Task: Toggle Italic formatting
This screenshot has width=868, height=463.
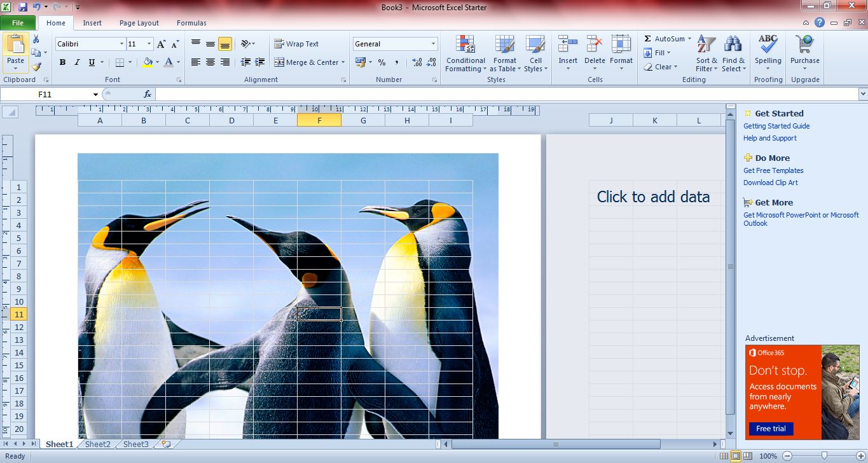Action: [77, 62]
